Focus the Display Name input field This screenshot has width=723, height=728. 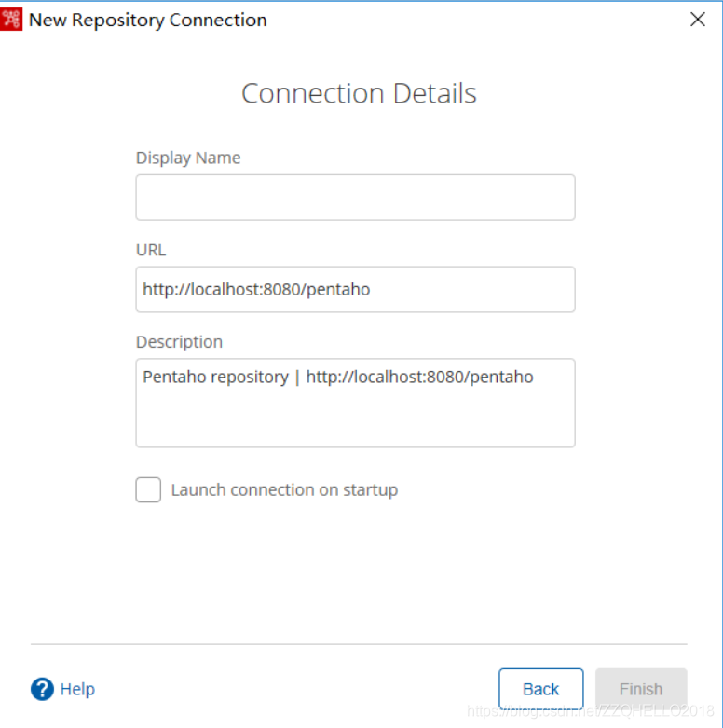point(356,198)
